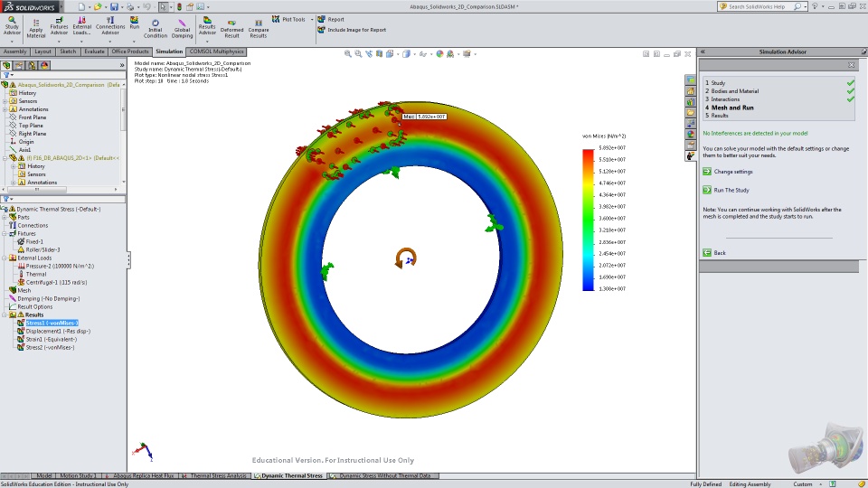This screenshot has width=868, height=488.
Task: Open the Fixtures Advisor dropdown arrow
Action: pyautogui.click(x=59, y=42)
